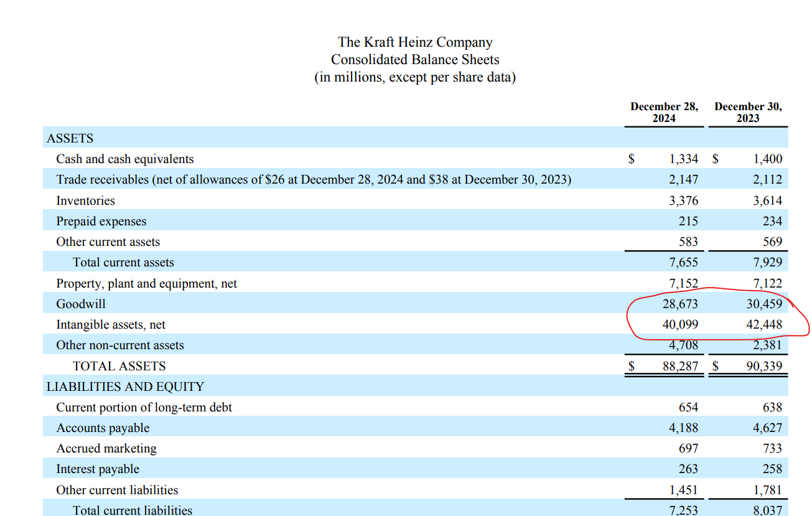Click '(in millions, except per share data)' note
This screenshot has width=812, height=516.
pyautogui.click(x=415, y=78)
